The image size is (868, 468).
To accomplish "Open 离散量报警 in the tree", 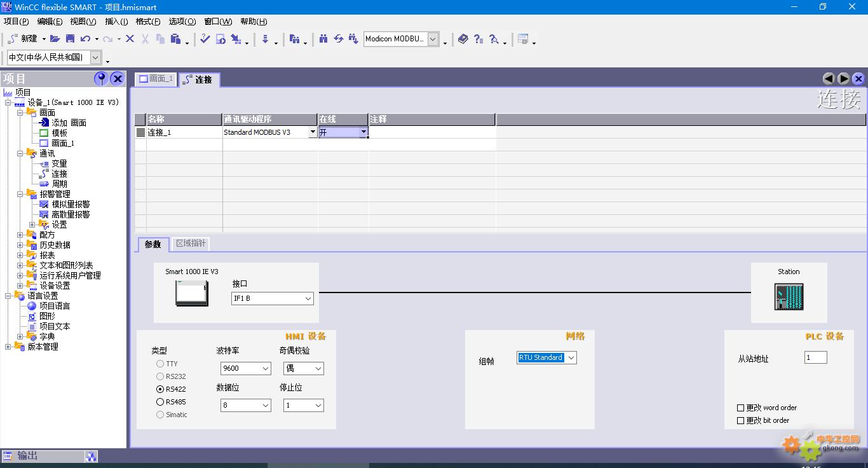I will point(71,214).
